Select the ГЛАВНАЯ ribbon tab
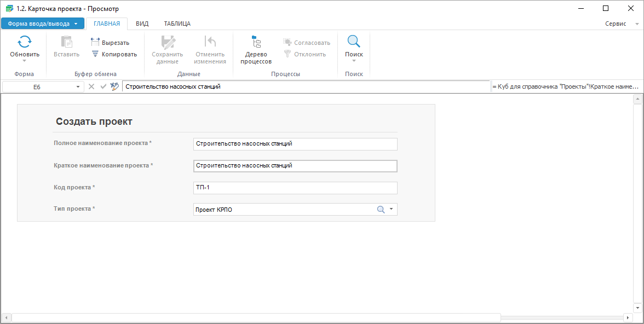The height and width of the screenshot is (324, 644). coord(106,24)
